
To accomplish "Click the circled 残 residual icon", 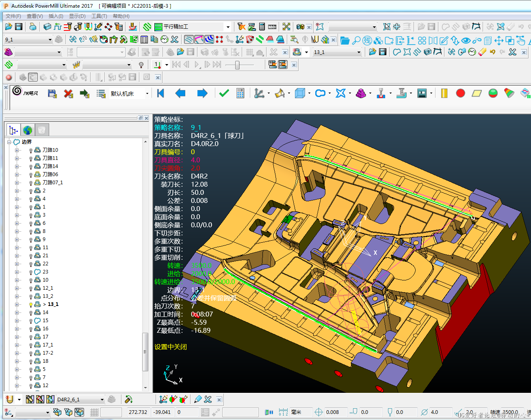I will coord(367,41).
